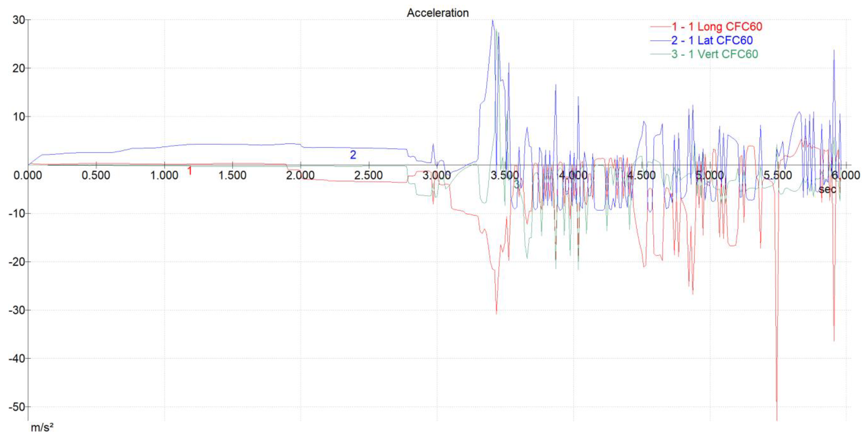868x440 pixels.
Task: Click the 30 y-axis tick label
Action: coord(19,20)
